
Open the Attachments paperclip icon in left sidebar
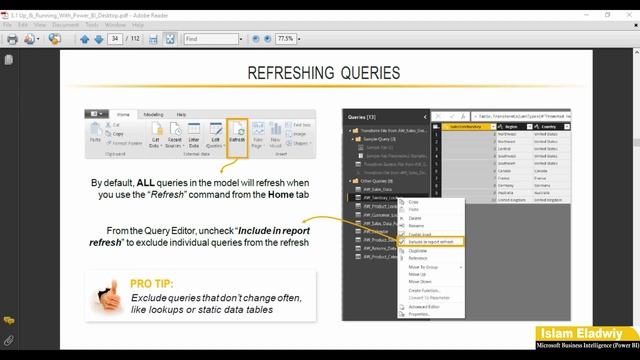pyautogui.click(x=9, y=340)
